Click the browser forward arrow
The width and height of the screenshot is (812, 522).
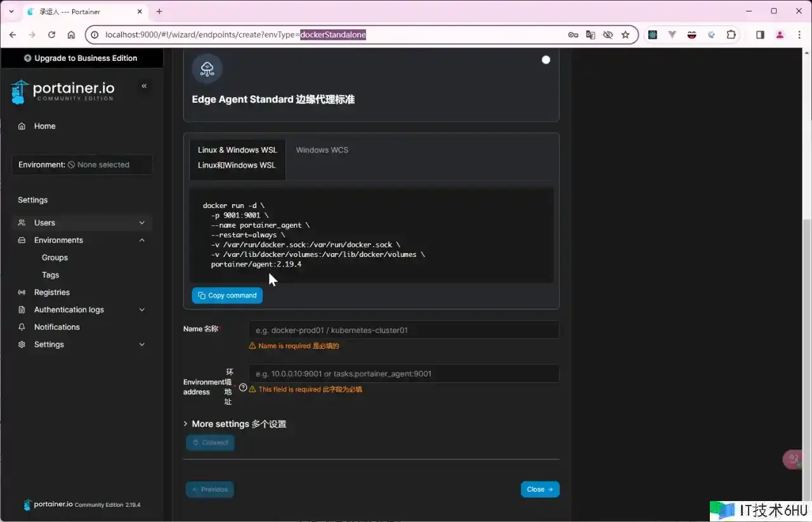pos(32,35)
